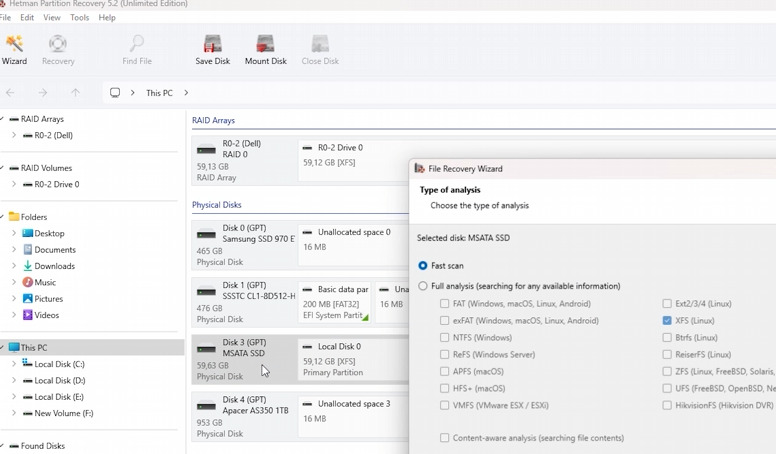Image resolution: width=776 pixels, height=454 pixels.
Task: Check the HFS+ (macOS) box
Action: (x=444, y=388)
